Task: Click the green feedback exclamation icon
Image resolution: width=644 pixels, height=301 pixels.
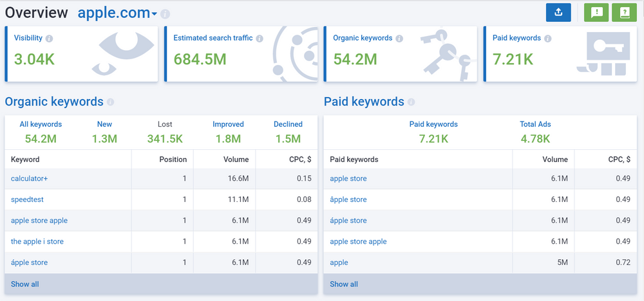Action: coord(596,12)
